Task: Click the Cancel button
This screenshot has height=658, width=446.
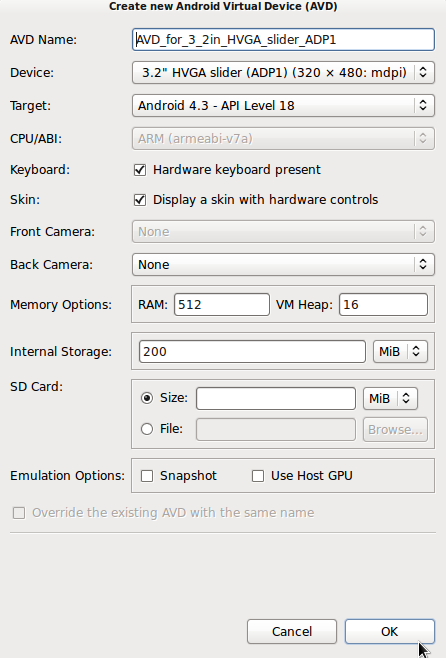Action: pyautogui.click(x=292, y=632)
